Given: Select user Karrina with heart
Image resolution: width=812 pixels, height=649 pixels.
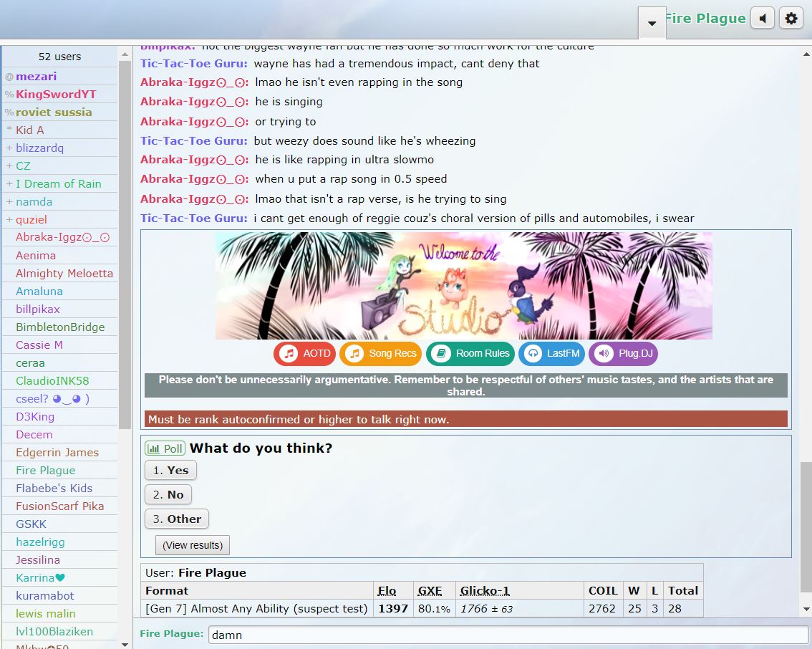Looking at the screenshot, I should point(59,577).
